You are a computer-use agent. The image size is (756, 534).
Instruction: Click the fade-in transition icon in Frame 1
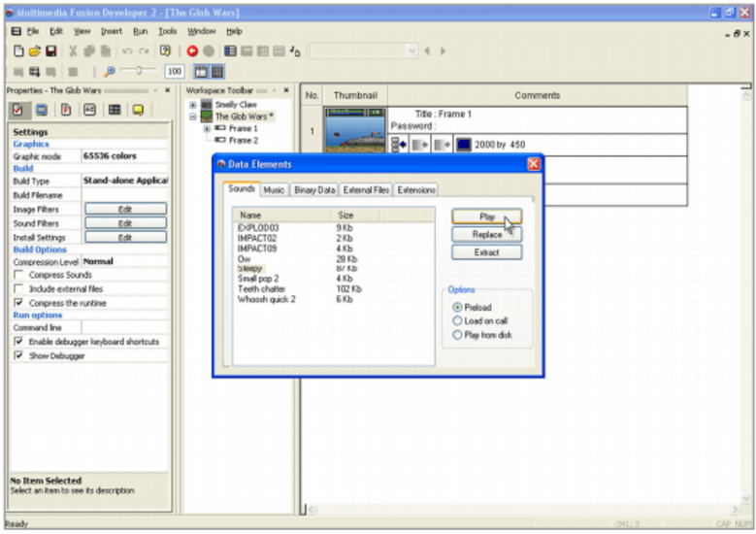(419, 145)
